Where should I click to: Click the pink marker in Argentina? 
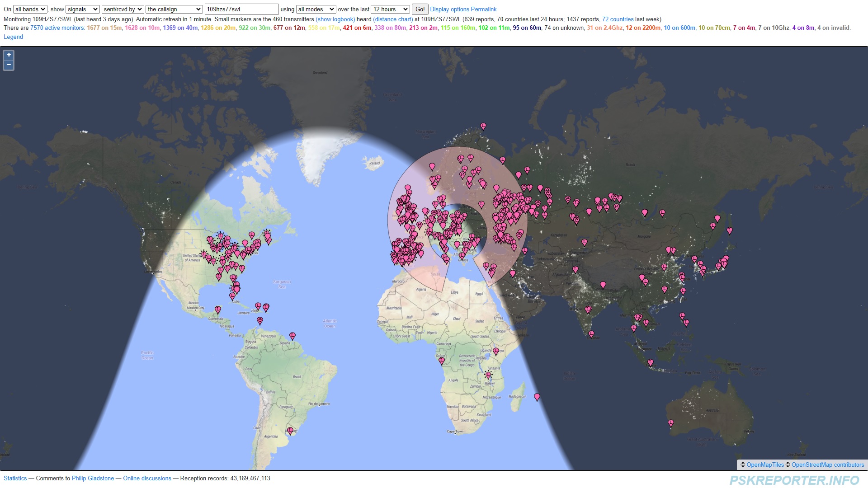tap(290, 431)
